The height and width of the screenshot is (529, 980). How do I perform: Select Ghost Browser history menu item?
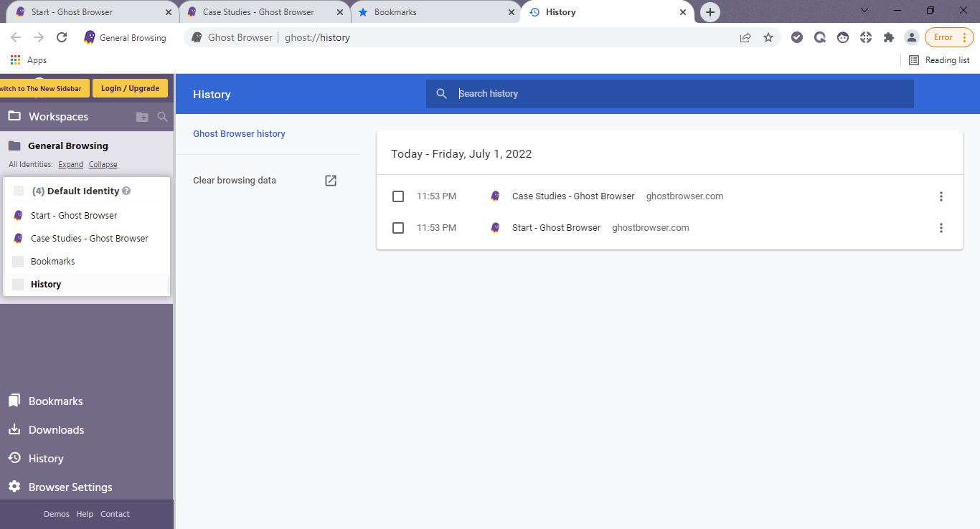pos(239,134)
